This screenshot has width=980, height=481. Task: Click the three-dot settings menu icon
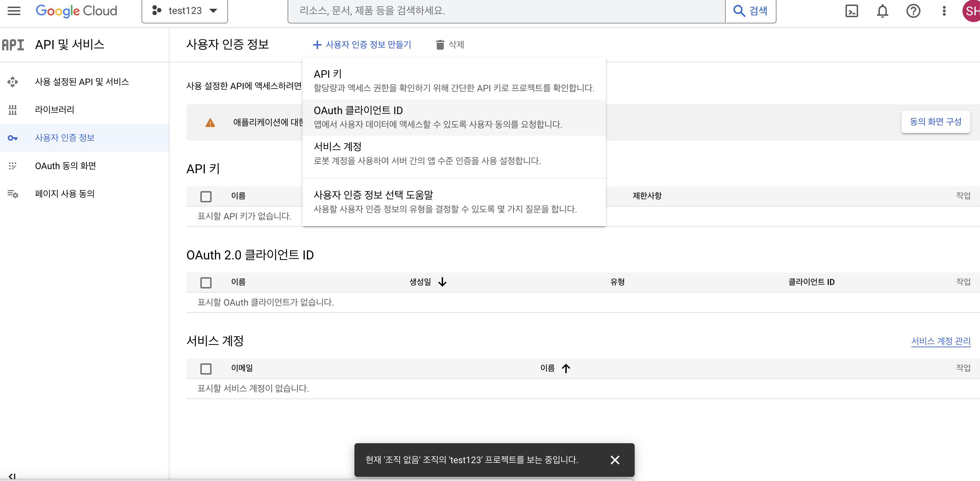pyautogui.click(x=944, y=11)
